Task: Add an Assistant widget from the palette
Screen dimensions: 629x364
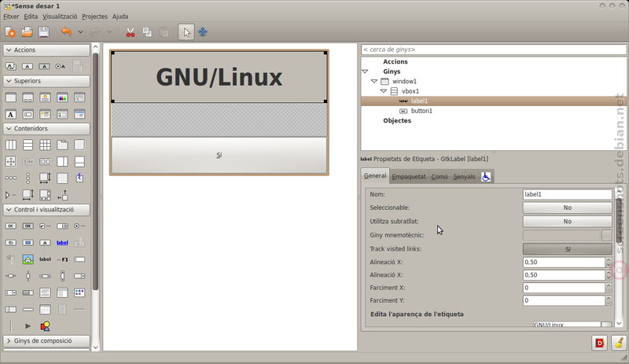Action: 79,114
